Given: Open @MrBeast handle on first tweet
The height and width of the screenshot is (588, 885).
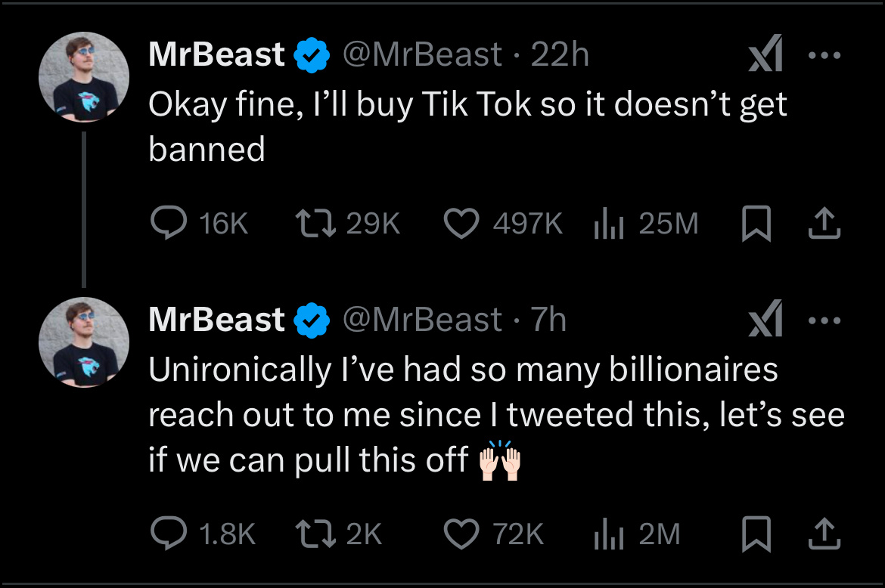Looking at the screenshot, I should click(x=421, y=54).
